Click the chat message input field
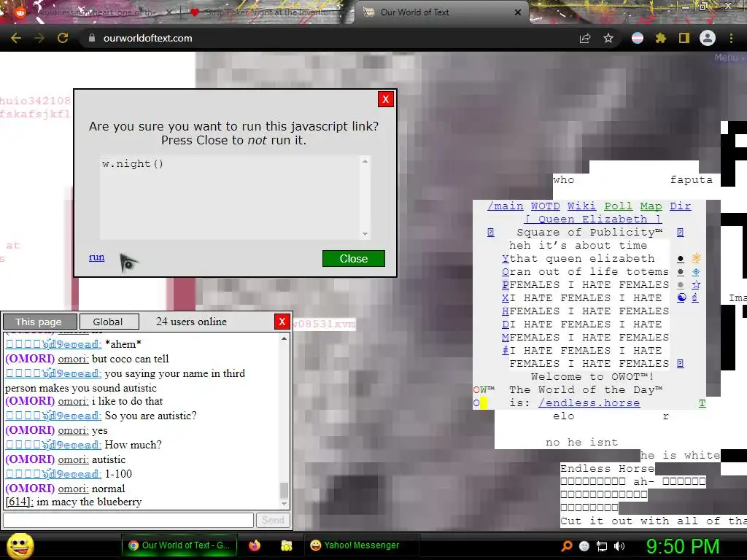 (128, 520)
